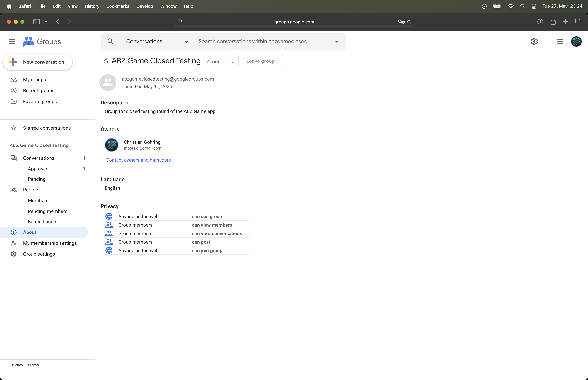
Task: Open macOS Control Center icon
Action: 534,6
